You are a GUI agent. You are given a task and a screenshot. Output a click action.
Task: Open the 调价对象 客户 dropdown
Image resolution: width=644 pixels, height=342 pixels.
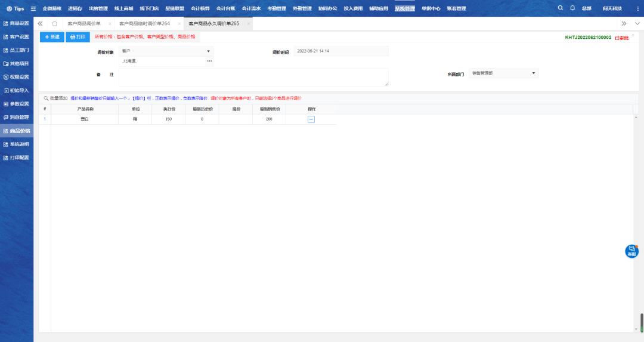pos(166,51)
